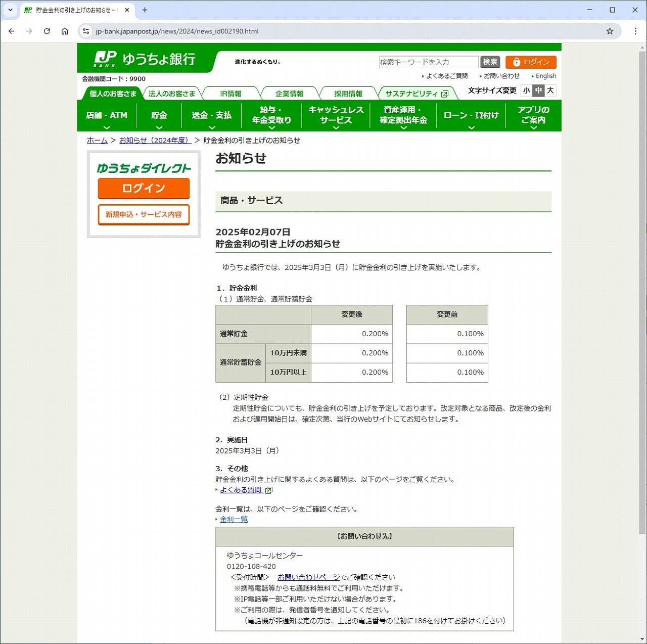
Task: Click the 通常貯金 0.200% rate cell
Action: tap(352, 334)
